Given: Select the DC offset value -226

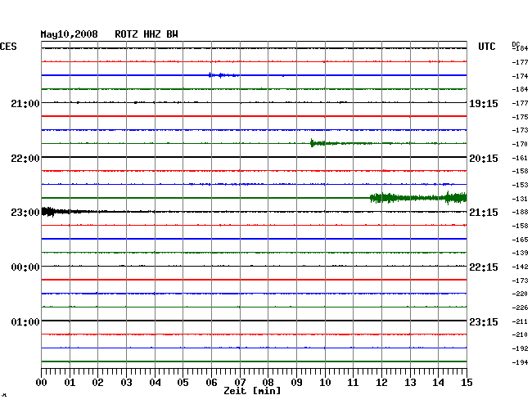Looking at the screenshot, I should coord(520,307).
